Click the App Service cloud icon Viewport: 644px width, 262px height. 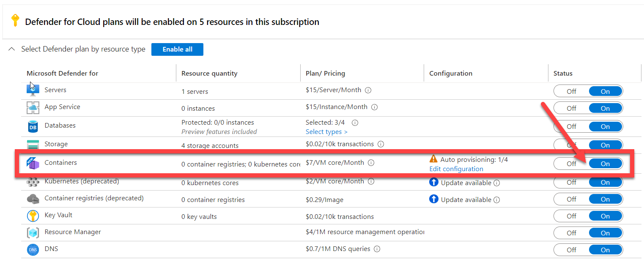coord(33,108)
